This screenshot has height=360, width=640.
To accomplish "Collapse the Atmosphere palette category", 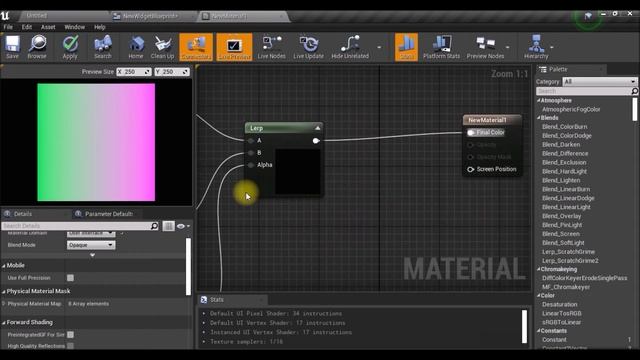I will [538, 100].
